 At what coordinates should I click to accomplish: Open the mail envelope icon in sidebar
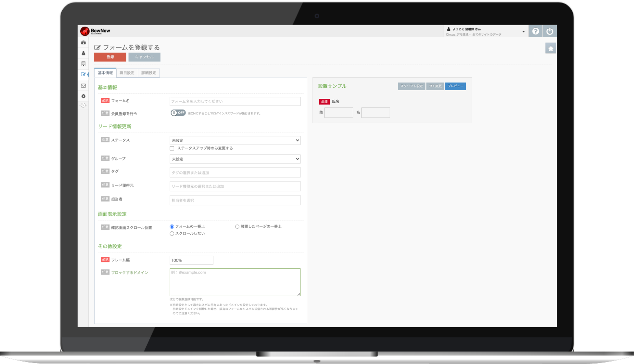[x=83, y=85]
